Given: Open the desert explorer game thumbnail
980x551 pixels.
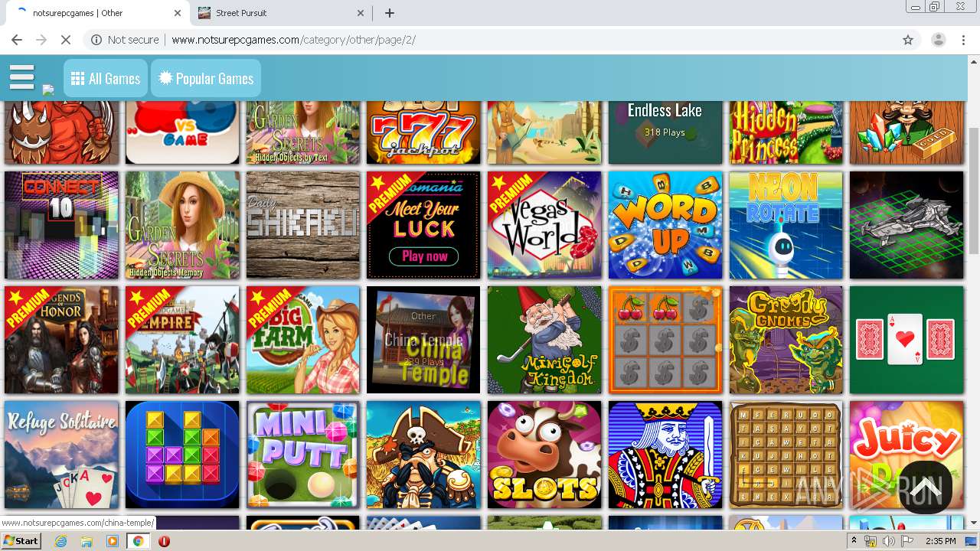Looking at the screenshot, I should pos(544,132).
